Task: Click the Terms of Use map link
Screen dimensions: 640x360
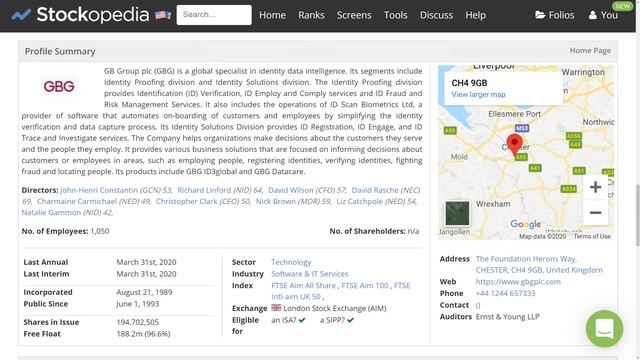Action: point(592,236)
